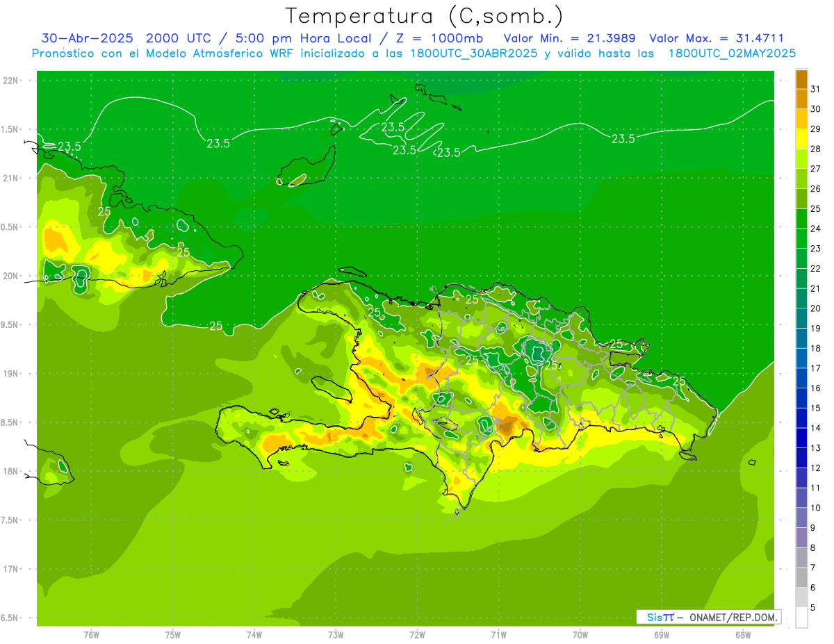Click the "19N" latitude axis label

[x=12, y=374]
